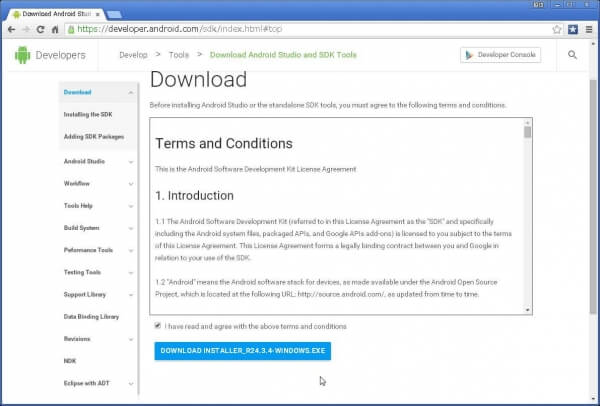Click the main page vertical scrollbar
This screenshot has height=406, width=600.
pos(593,196)
